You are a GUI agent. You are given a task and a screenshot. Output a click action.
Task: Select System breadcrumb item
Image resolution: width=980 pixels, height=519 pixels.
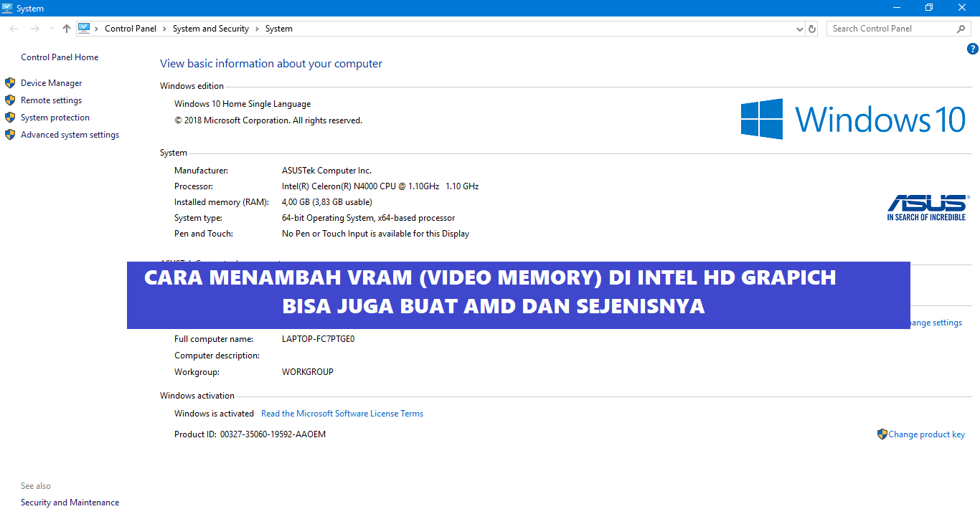coord(279,29)
